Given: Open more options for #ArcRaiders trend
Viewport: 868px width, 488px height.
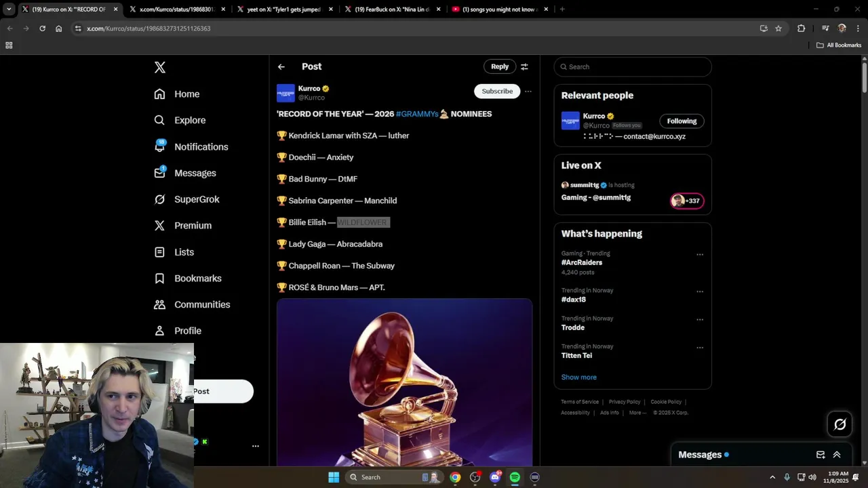Looking at the screenshot, I should coord(700,255).
